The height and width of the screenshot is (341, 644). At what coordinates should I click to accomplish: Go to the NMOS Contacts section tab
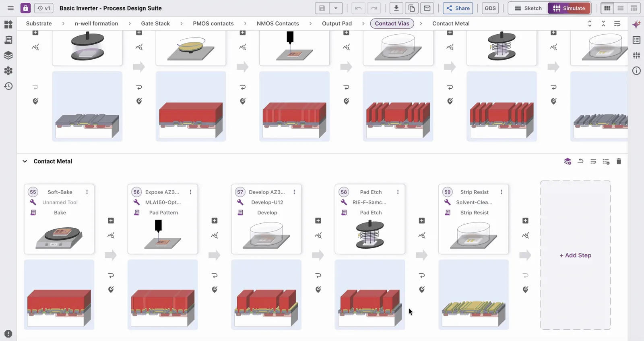pos(278,23)
